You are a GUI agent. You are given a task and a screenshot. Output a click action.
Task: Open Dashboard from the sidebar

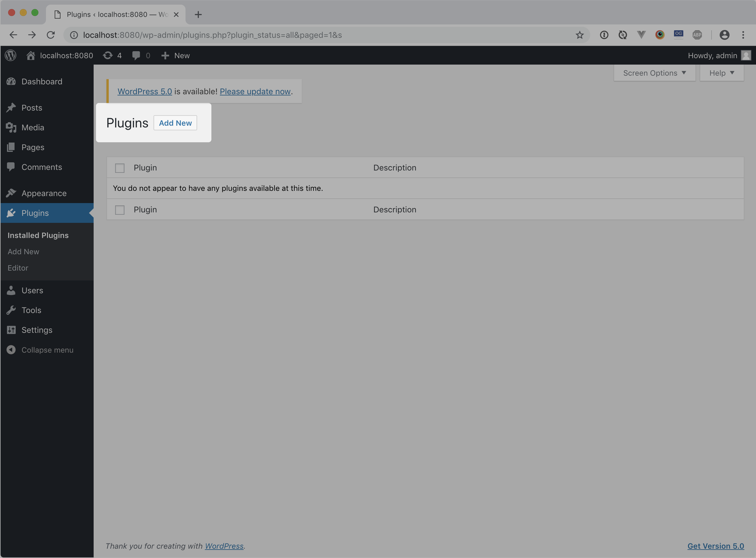(42, 81)
